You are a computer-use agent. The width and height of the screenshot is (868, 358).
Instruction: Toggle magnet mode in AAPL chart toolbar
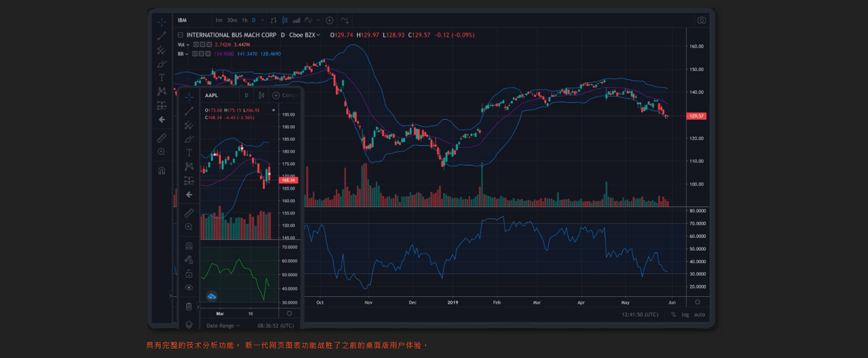(x=189, y=246)
